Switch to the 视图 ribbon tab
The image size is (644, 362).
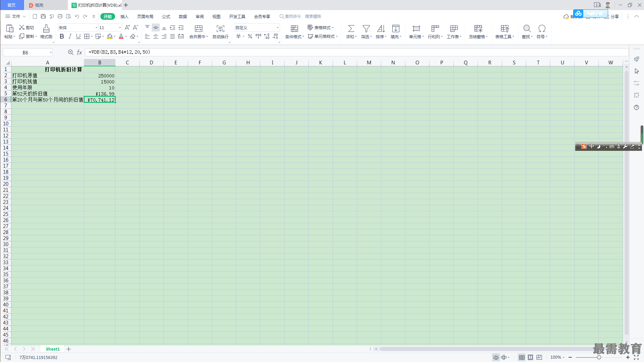(x=216, y=16)
